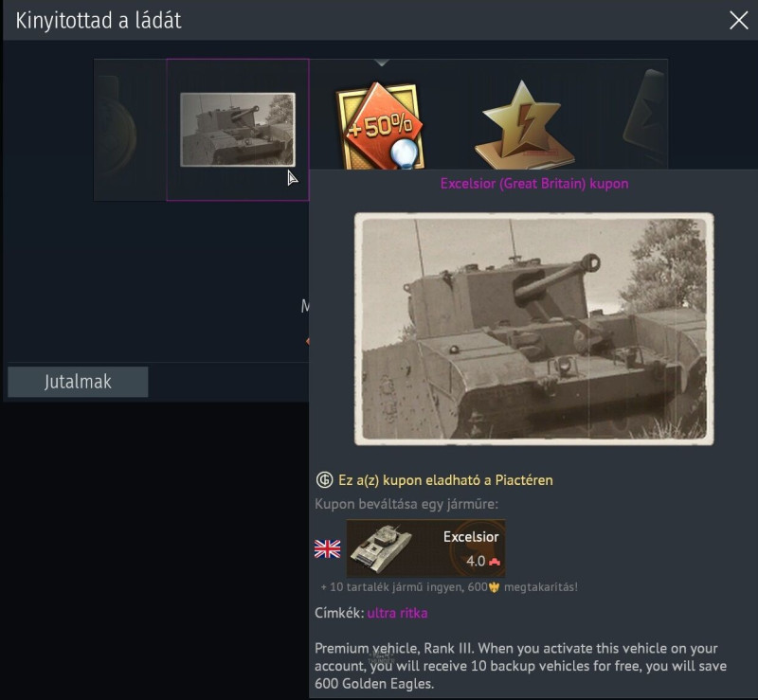This screenshot has width=758, height=700.
Task: Click the tank class icon beside 4.0
Action: coord(495,562)
